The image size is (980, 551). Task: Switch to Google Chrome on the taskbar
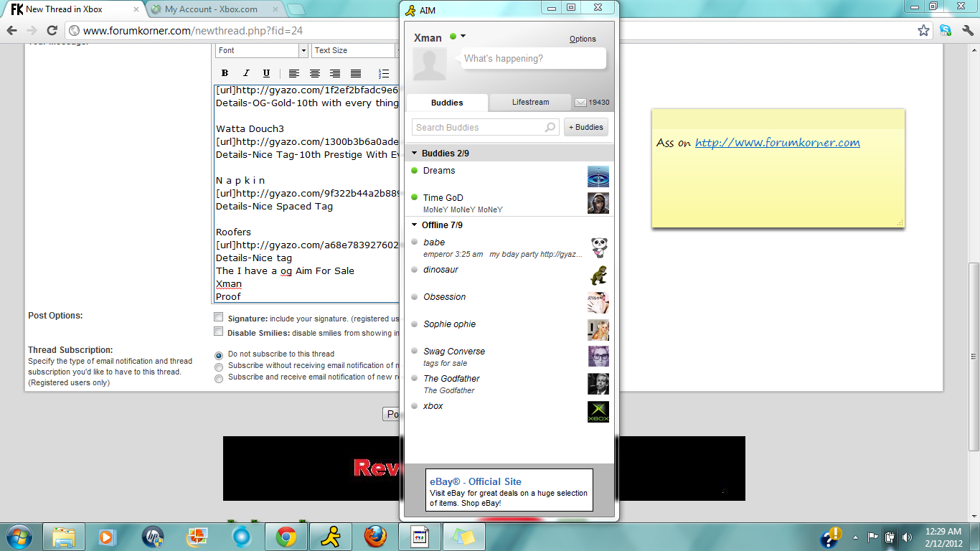(286, 537)
